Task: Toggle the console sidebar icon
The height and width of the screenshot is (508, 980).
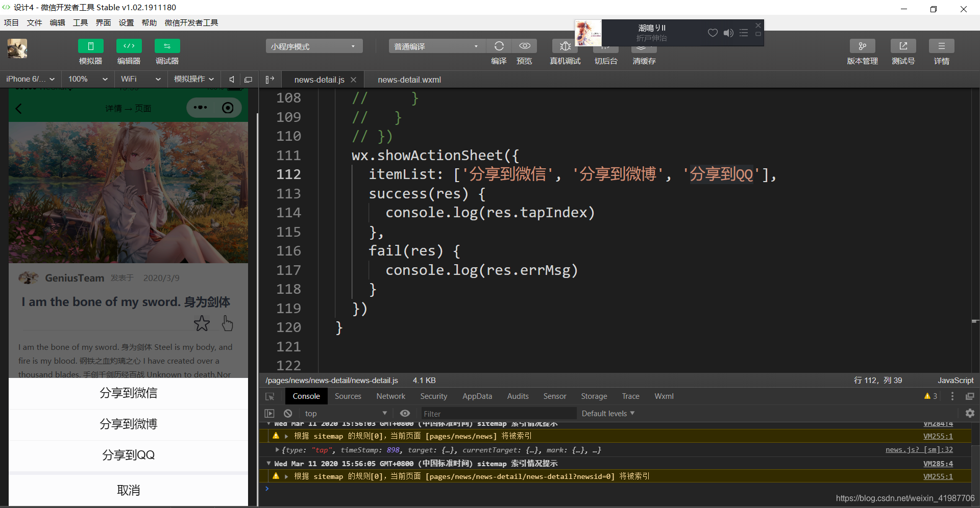Action: pyautogui.click(x=269, y=414)
